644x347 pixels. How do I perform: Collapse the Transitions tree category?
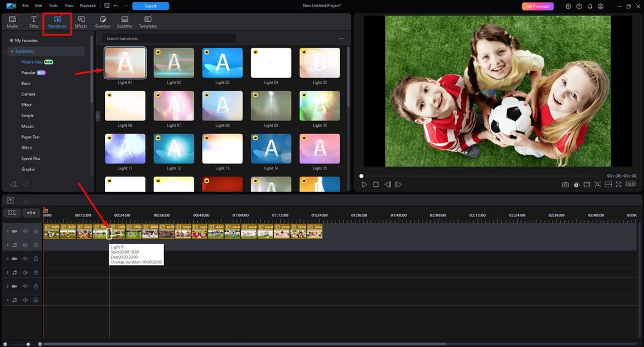pyautogui.click(x=12, y=52)
